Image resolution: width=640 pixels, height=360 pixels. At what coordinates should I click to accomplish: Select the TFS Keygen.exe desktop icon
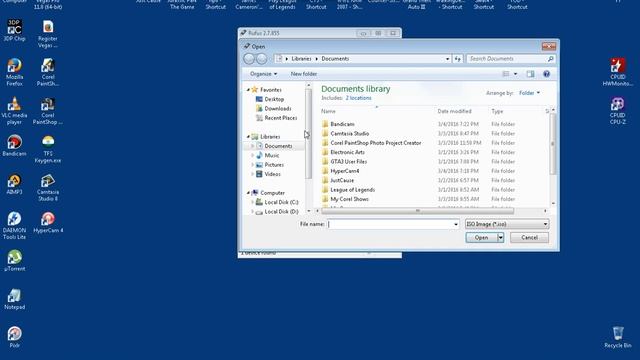pyautogui.click(x=48, y=149)
